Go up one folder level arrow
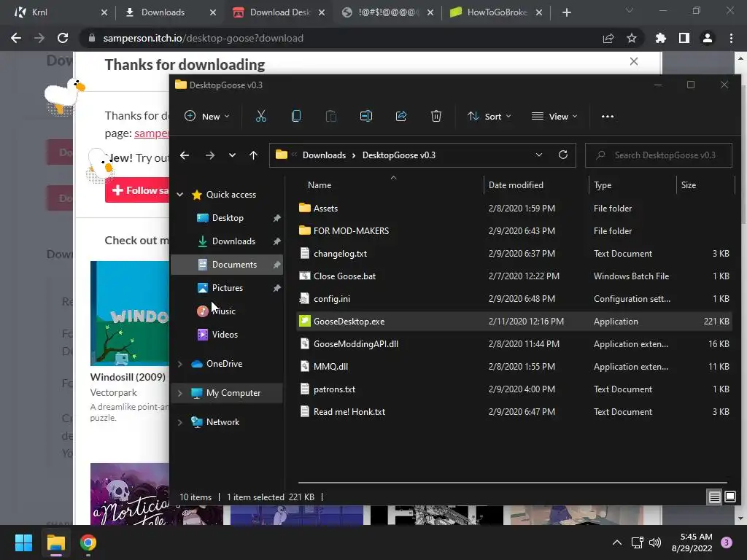Screen dimensions: 747x560 (x=253, y=155)
